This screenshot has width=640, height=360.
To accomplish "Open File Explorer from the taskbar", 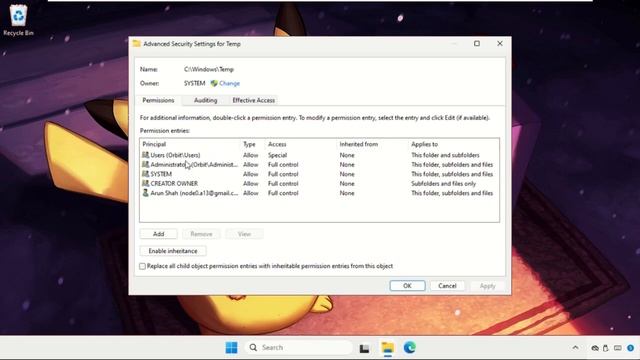I will [x=387, y=347].
